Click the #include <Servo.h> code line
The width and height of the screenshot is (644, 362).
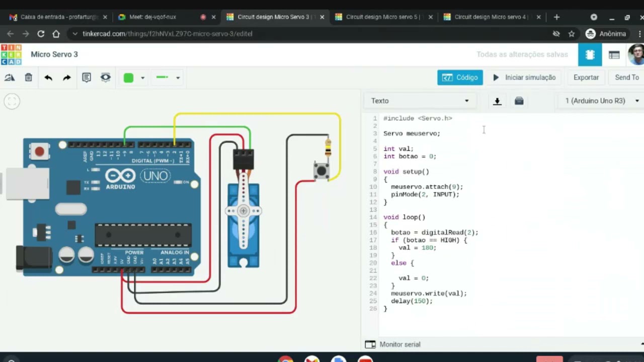click(418, 118)
